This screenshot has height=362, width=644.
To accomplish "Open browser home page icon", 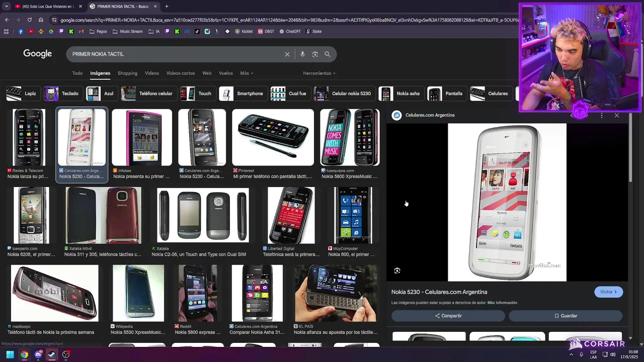I will (41, 20).
